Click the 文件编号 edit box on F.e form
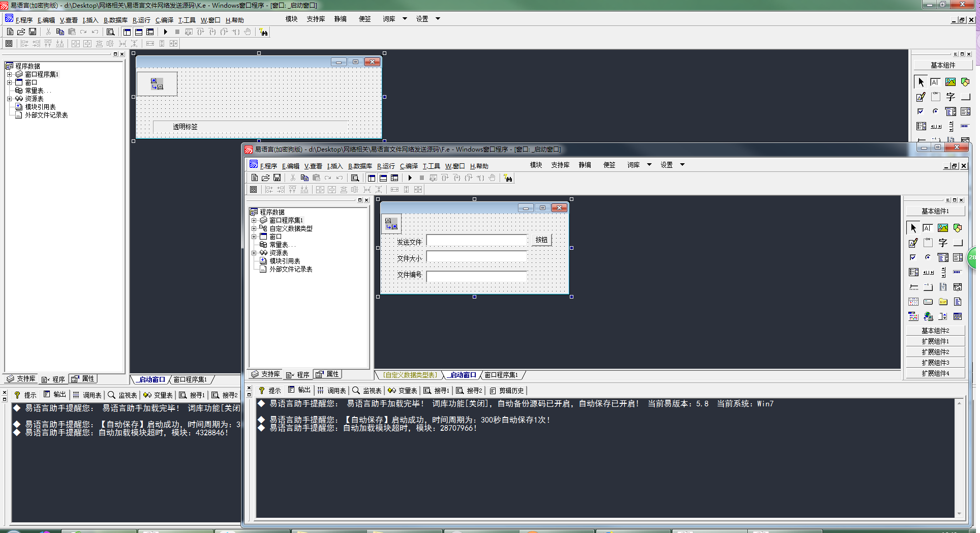Image resolution: width=980 pixels, height=533 pixels. tap(477, 276)
